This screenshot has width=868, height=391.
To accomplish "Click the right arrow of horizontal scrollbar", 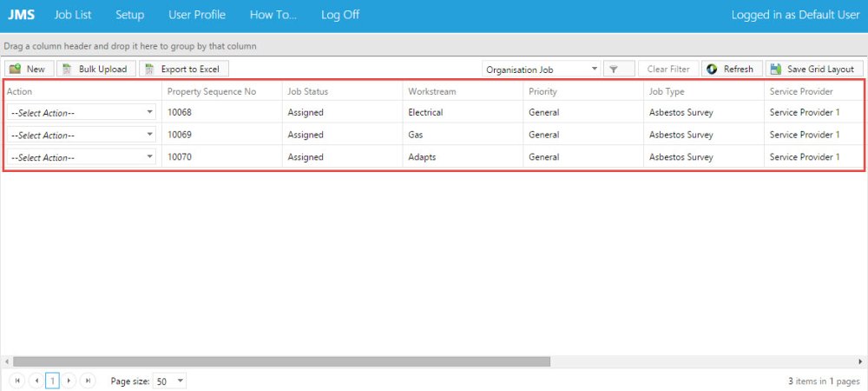I will pos(861,361).
